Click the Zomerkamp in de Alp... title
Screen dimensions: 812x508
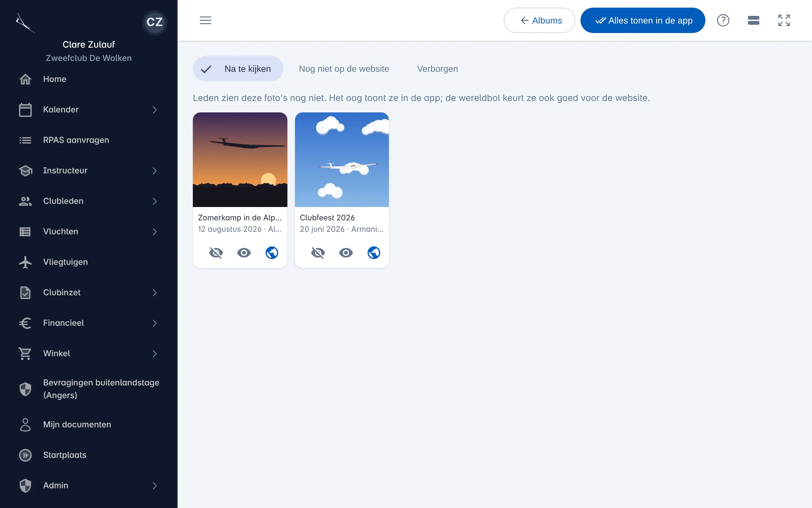pyautogui.click(x=239, y=218)
